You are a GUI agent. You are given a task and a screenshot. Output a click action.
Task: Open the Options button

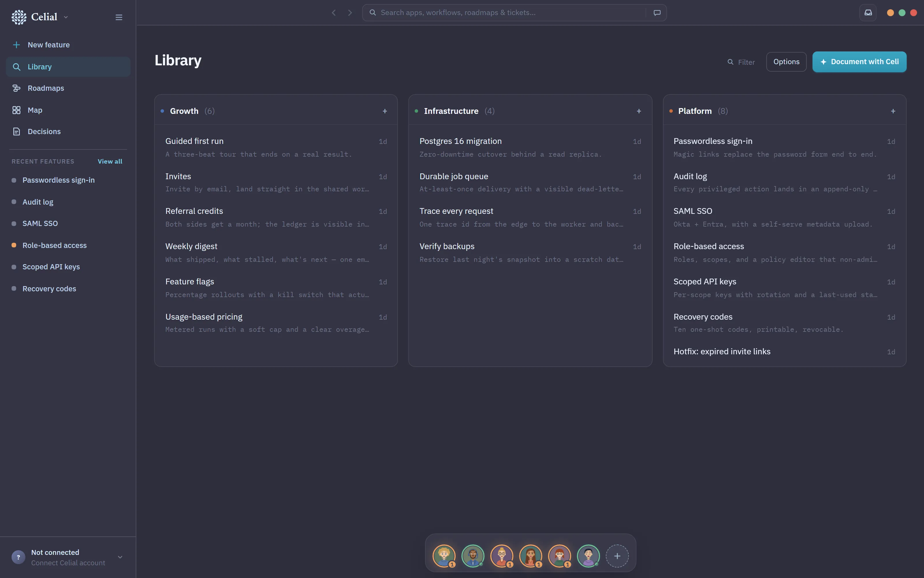(x=786, y=62)
